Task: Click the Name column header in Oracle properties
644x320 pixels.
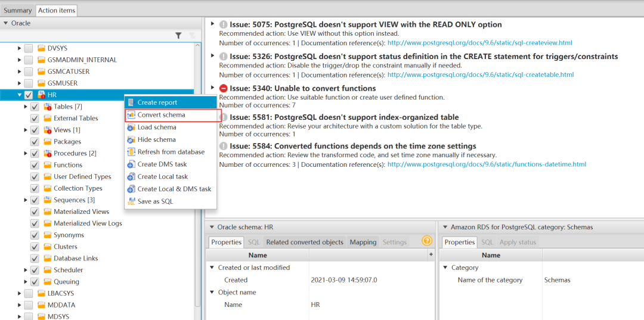Action: (x=258, y=255)
